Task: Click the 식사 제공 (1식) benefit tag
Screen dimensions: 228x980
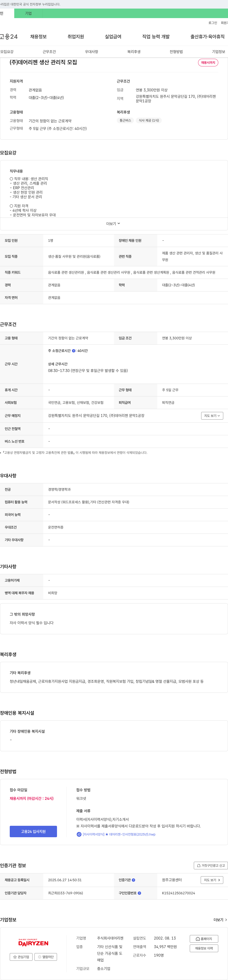Action: (x=149, y=121)
